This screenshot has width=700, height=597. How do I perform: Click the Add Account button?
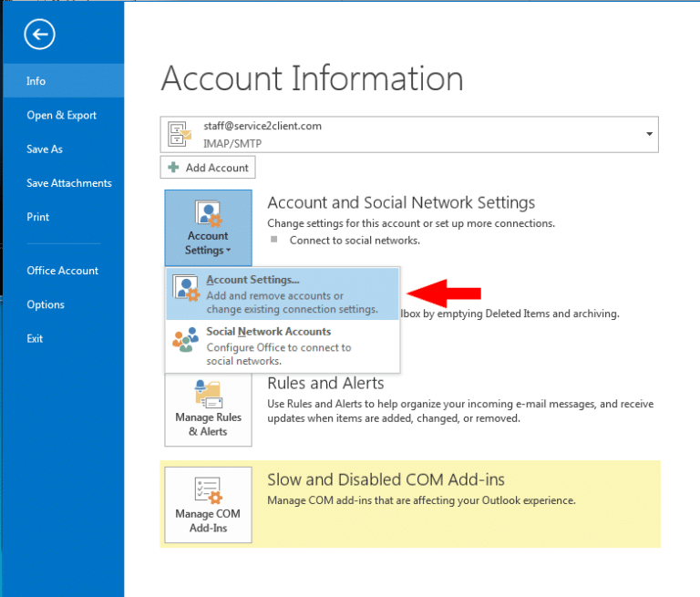(208, 168)
